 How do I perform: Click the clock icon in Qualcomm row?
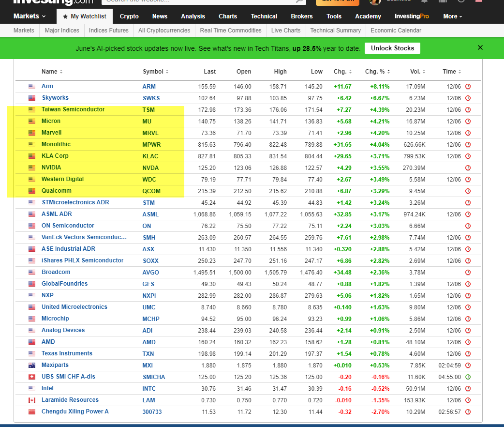tap(468, 191)
